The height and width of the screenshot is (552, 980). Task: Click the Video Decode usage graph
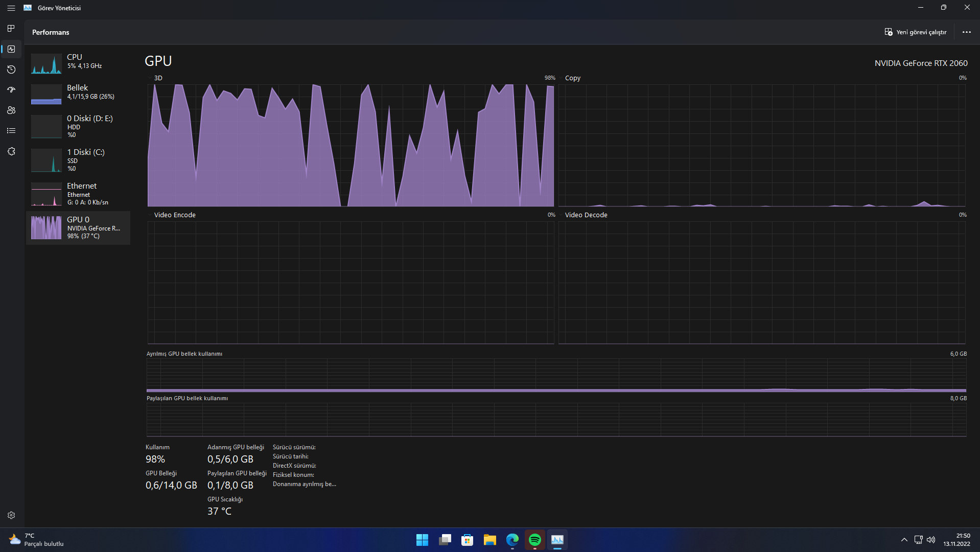[762, 283]
